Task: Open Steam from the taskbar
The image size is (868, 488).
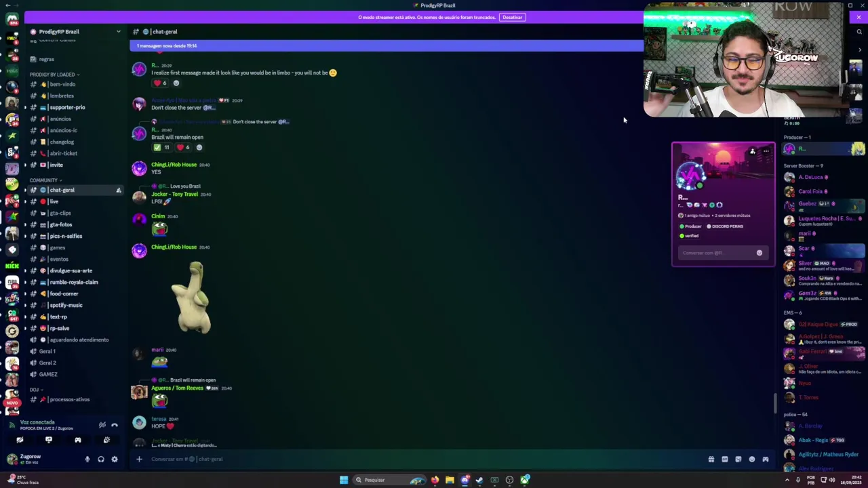Action: (x=479, y=480)
